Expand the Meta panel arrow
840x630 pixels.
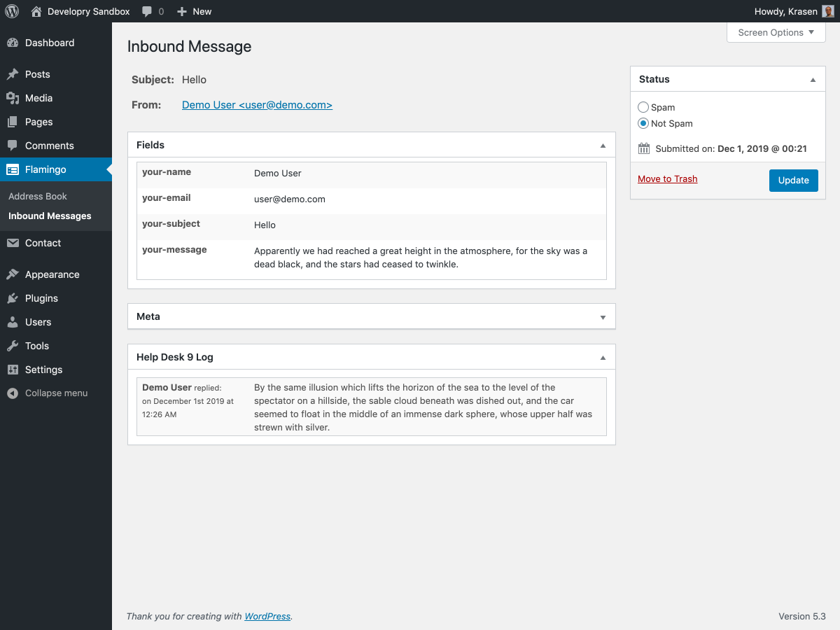(603, 317)
